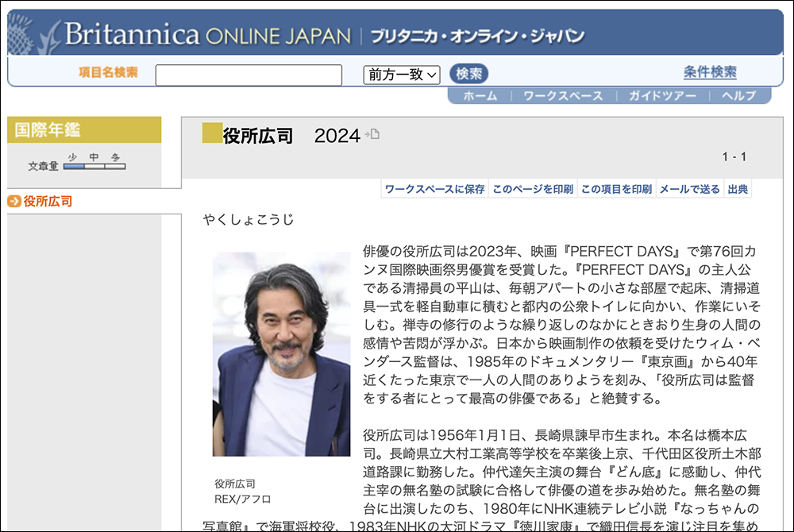Viewport: 794px width, 532px height.
Task: Click the page icon beside 2024
Action: click(372, 134)
